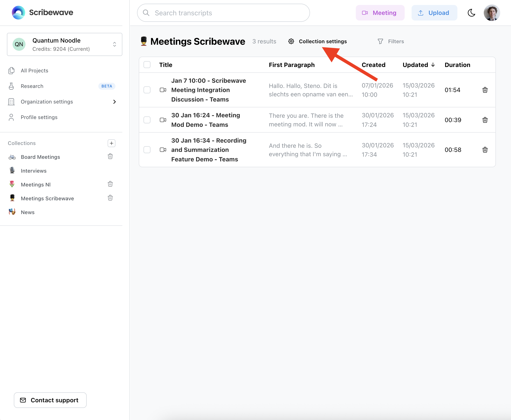Toggle dark mode moon icon
This screenshot has height=420, width=511.
pos(471,13)
